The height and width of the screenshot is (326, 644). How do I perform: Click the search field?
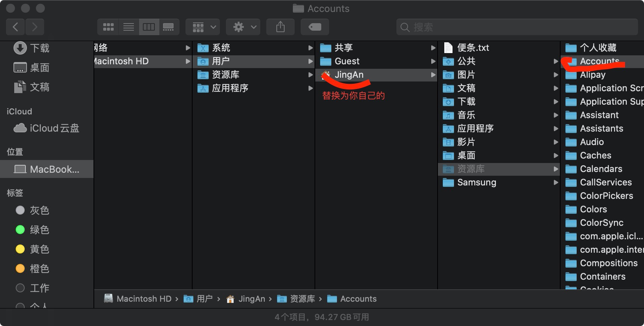[x=516, y=27]
